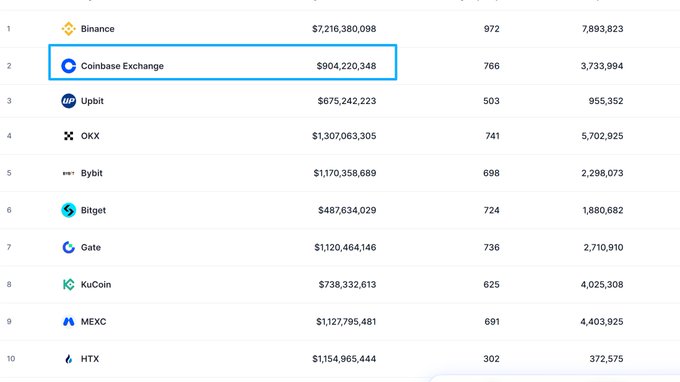680x382 pixels.
Task: Click the Bitget logo icon
Action: tap(69, 210)
